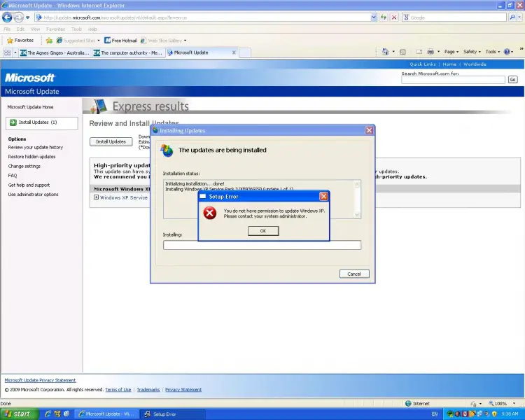Click the Add to Favorites Bar icon
This screenshot has width=525, height=420.
[x=49, y=41]
